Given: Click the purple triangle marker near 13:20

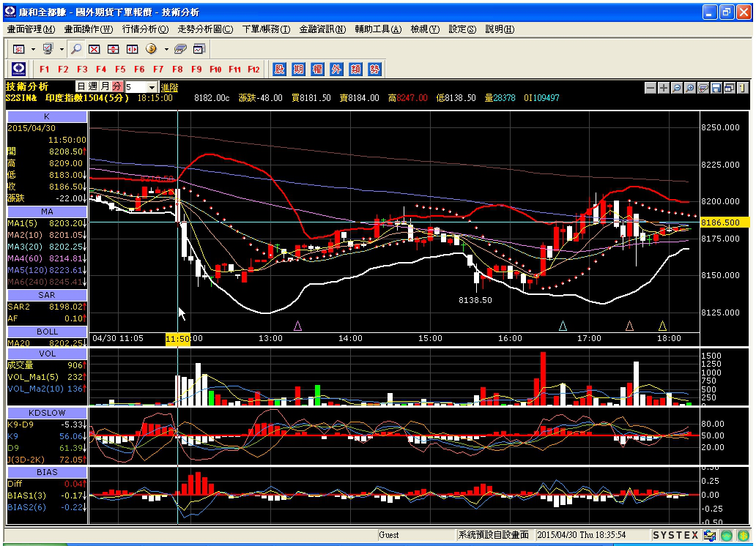Looking at the screenshot, I should pos(297,326).
